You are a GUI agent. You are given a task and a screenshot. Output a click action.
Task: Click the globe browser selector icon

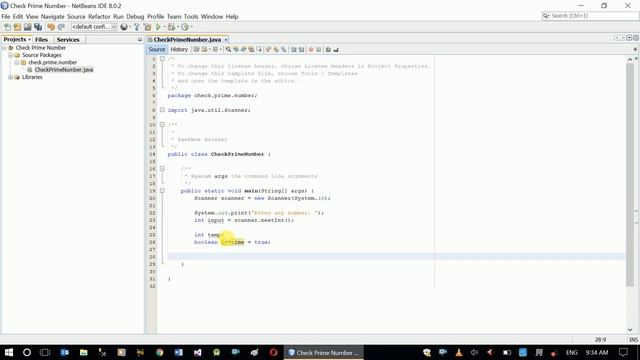click(x=124, y=27)
